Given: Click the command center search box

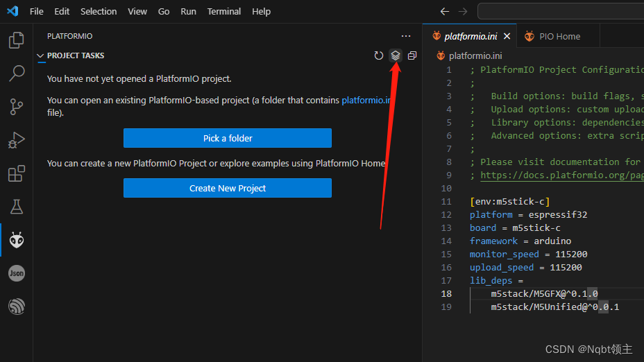Looking at the screenshot, I should pos(561,12).
